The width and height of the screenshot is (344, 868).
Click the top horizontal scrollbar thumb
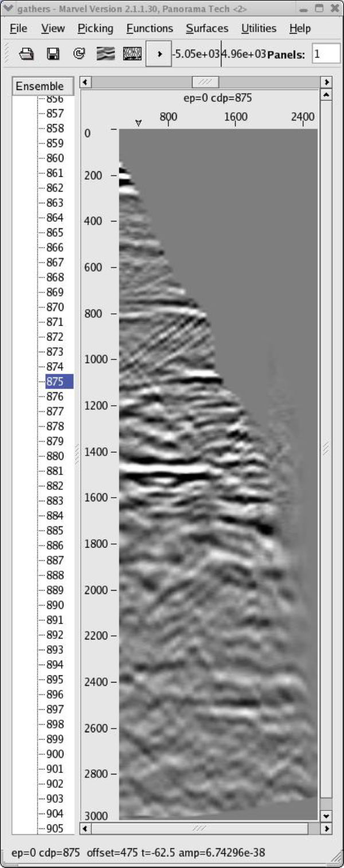(205, 83)
